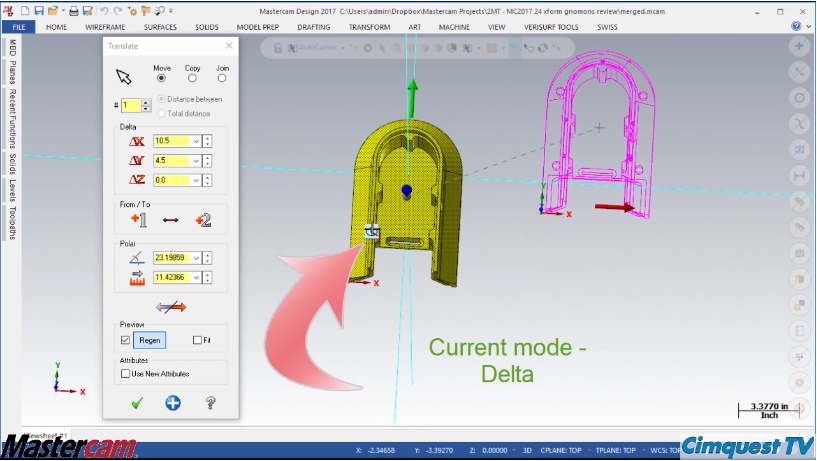Open the AutoCursor dropdown arrow
Image resolution: width=817 pixels, height=461 pixels.
point(342,48)
